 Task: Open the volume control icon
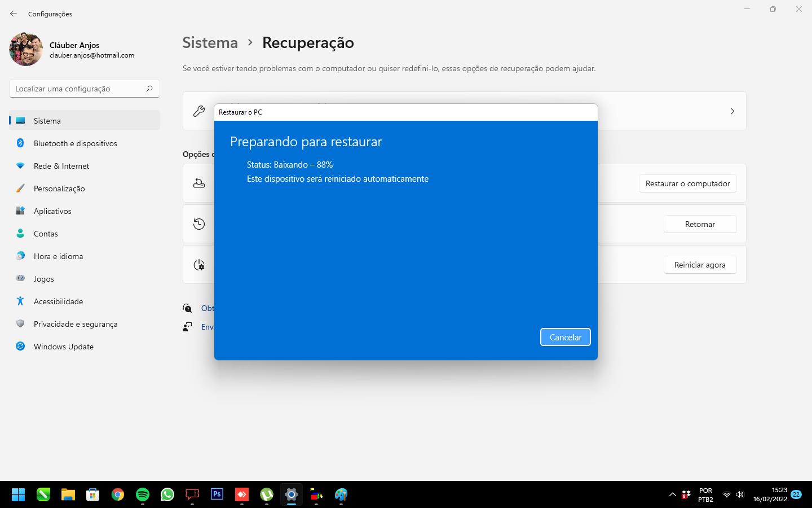click(x=740, y=494)
